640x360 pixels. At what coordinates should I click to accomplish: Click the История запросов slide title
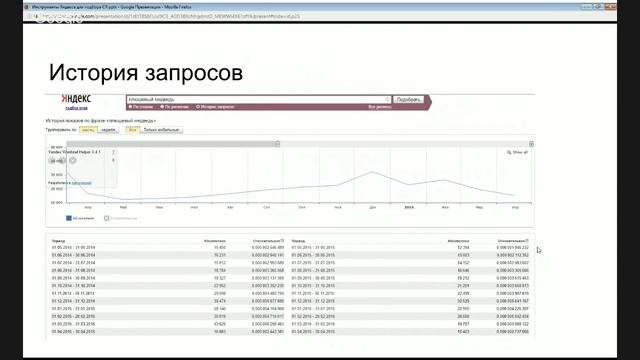pyautogui.click(x=146, y=73)
